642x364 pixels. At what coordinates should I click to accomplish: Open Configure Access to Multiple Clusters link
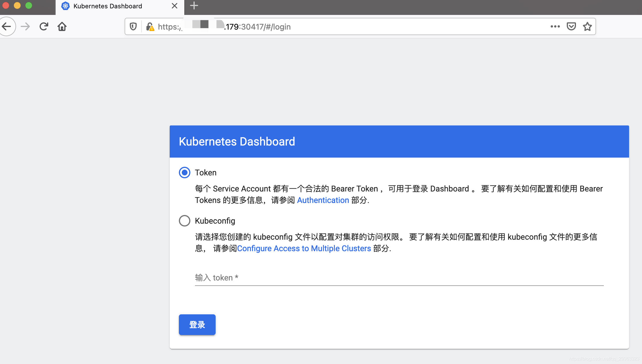click(x=304, y=248)
